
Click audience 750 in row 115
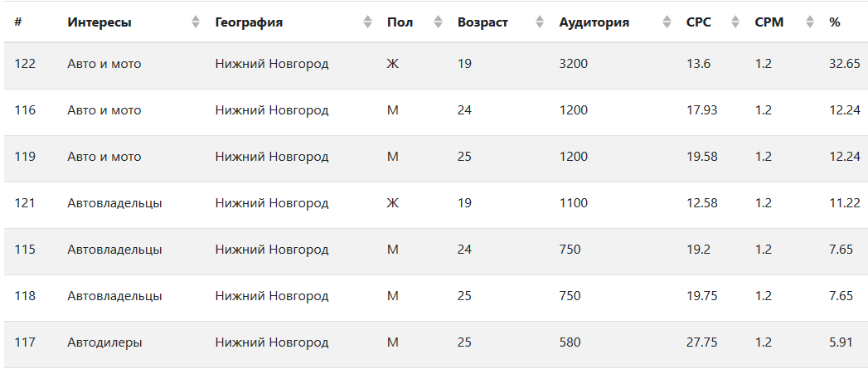pos(570,250)
